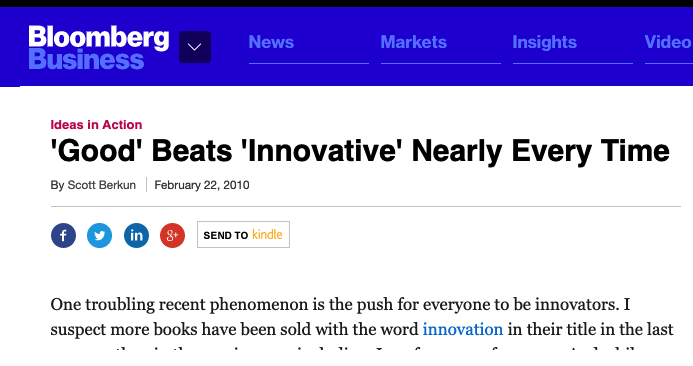Click the white Bloomberg wordmark logo

(x=99, y=37)
